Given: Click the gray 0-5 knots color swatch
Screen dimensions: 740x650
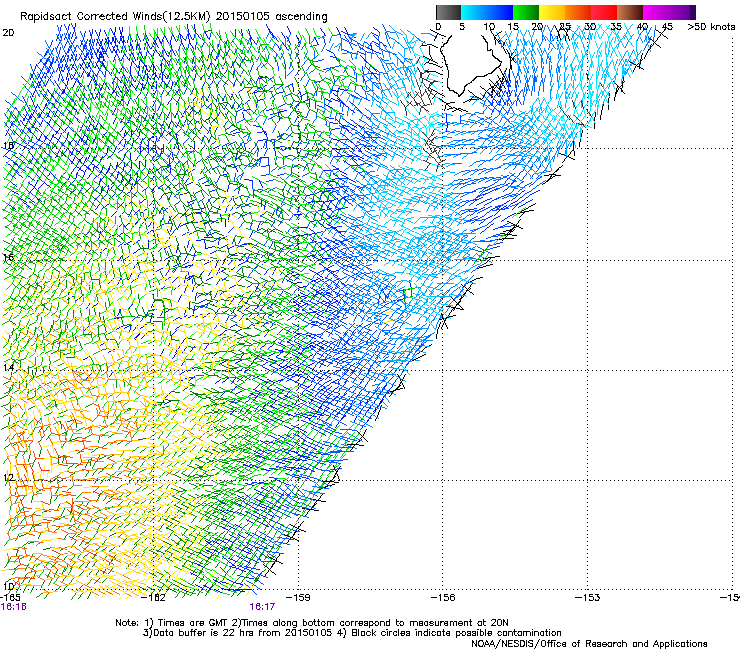Looking at the screenshot, I should pyautogui.click(x=449, y=12).
